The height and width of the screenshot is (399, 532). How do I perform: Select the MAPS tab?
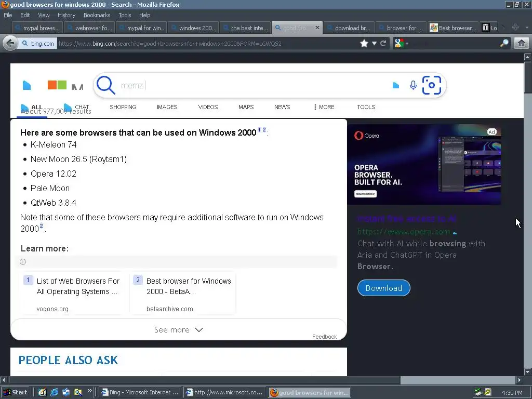246,107
